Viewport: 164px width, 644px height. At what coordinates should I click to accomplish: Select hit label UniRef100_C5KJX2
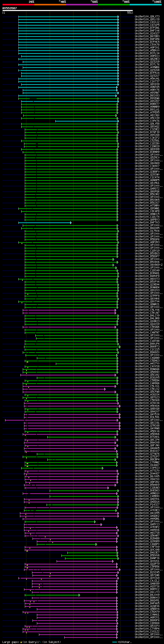147,389
